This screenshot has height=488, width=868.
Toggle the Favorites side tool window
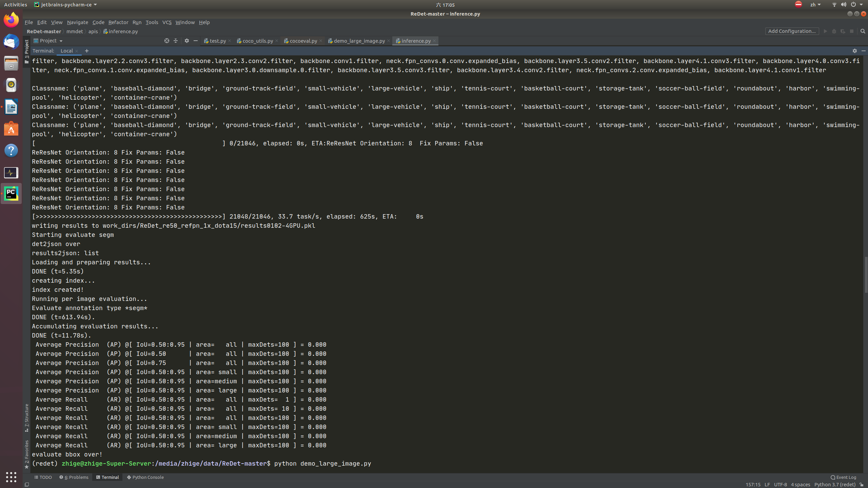point(27,454)
